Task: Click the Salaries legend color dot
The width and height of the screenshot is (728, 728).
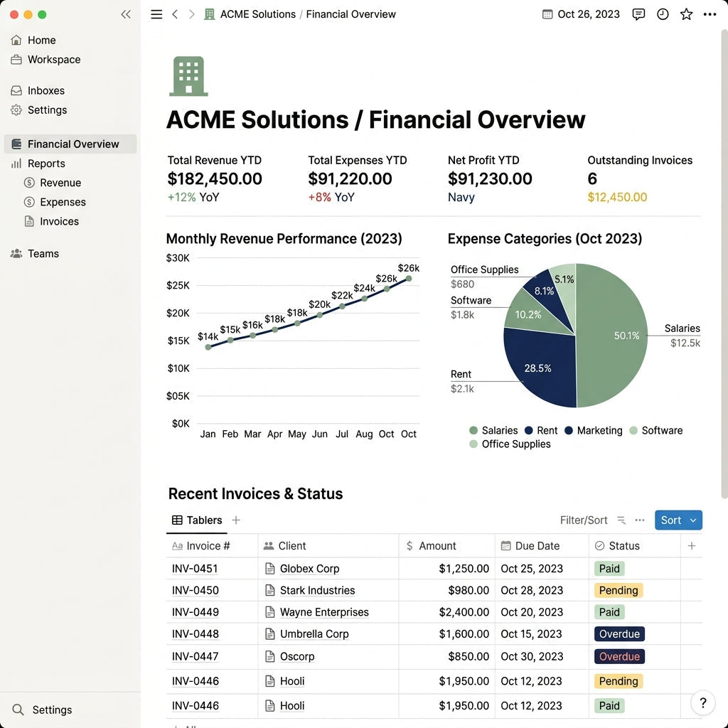Action: (x=473, y=431)
